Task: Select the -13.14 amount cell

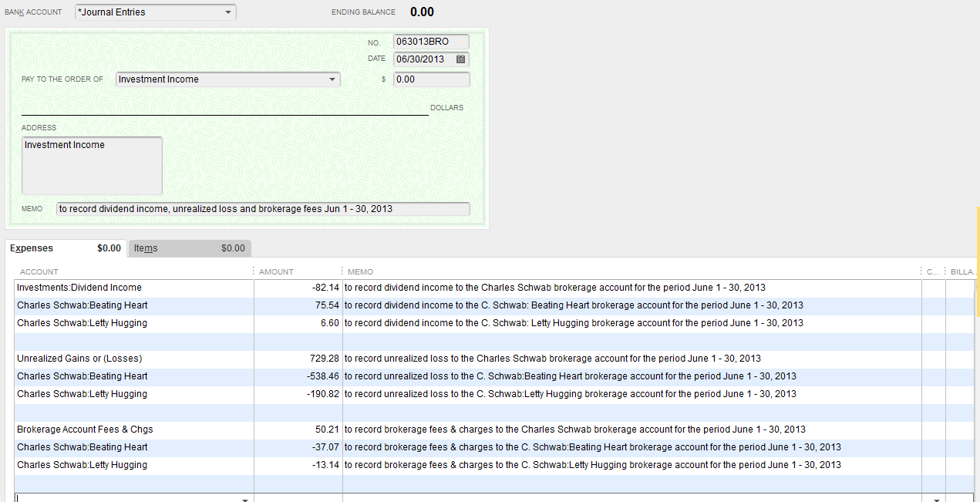Action: point(298,465)
